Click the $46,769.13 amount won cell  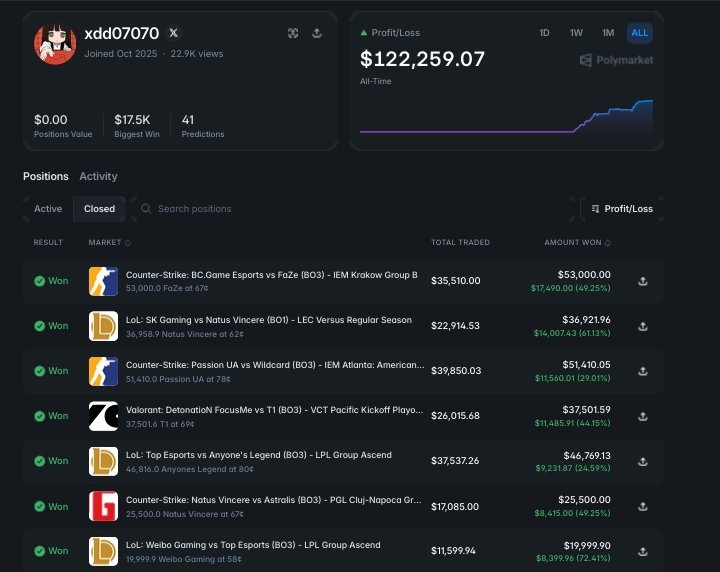pyautogui.click(x=587, y=455)
